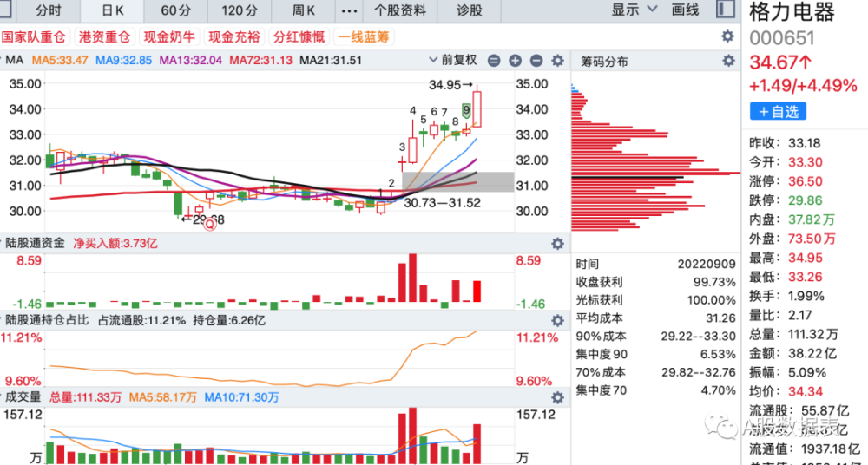Viewport: 868px width, 465px height.
Task: Open gear settings for 陆股通持仓占比 panel
Action: click(x=557, y=320)
